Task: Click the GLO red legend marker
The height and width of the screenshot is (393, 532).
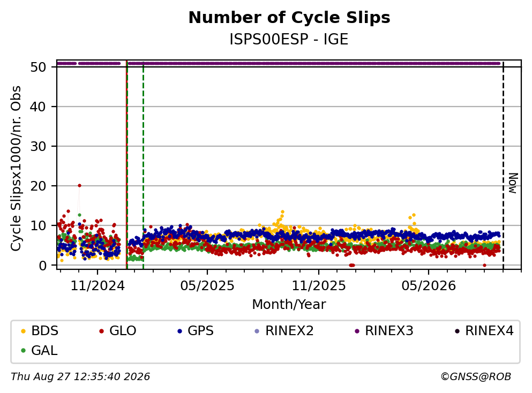Action: [x=101, y=331]
